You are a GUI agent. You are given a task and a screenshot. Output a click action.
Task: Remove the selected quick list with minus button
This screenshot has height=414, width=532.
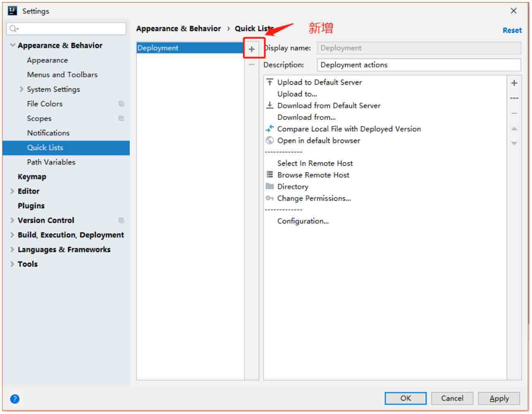[x=252, y=65]
